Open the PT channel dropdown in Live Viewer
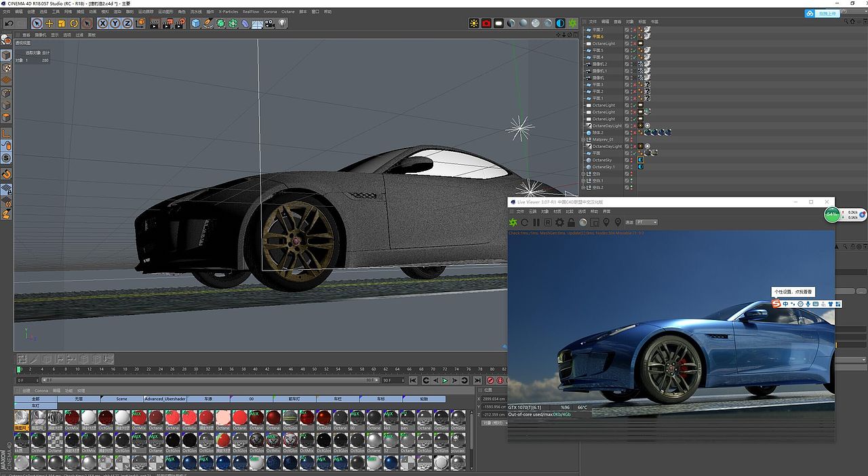 [646, 222]
